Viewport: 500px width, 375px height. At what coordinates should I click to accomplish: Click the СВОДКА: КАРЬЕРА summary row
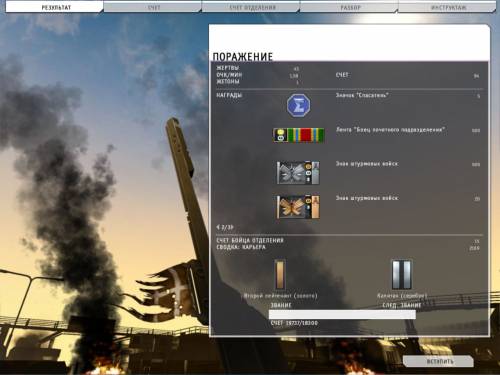348,247
